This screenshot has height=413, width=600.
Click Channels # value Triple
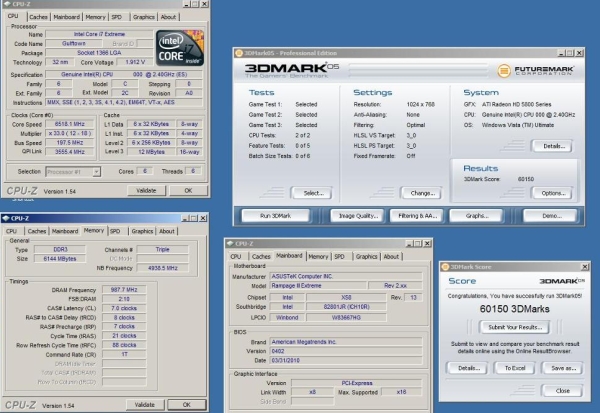tap(163, 249)
